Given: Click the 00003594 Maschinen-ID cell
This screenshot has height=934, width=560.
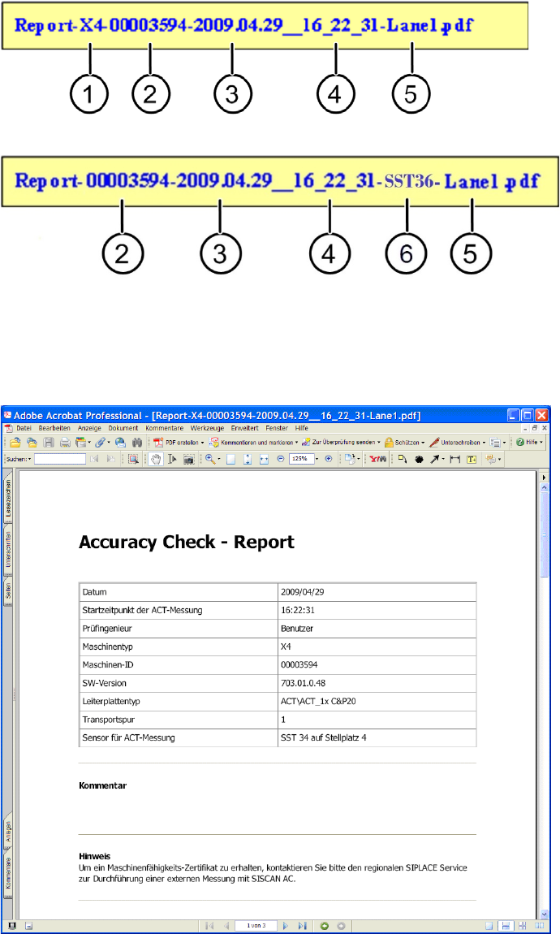Looking at the screenshot, I should (377, 664).
